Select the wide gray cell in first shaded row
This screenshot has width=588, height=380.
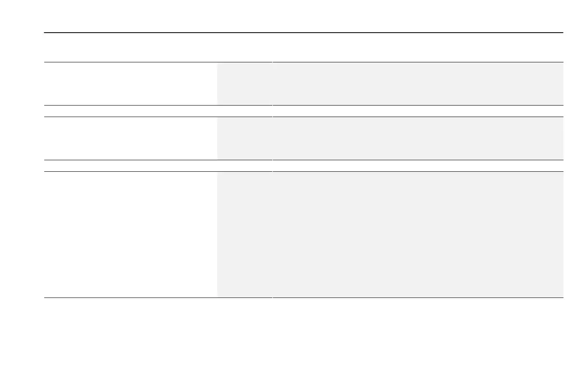pyautogui.click(x=417, y=83)
